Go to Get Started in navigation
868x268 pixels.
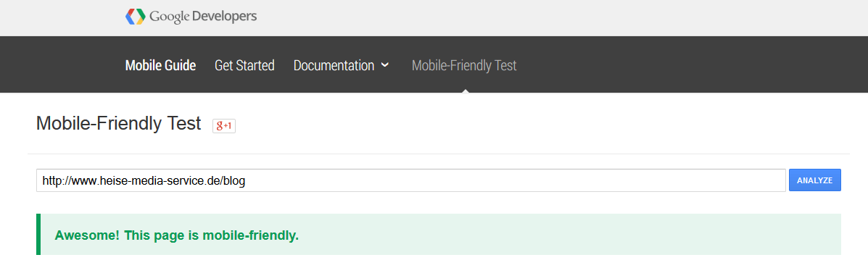coord(244,66)
